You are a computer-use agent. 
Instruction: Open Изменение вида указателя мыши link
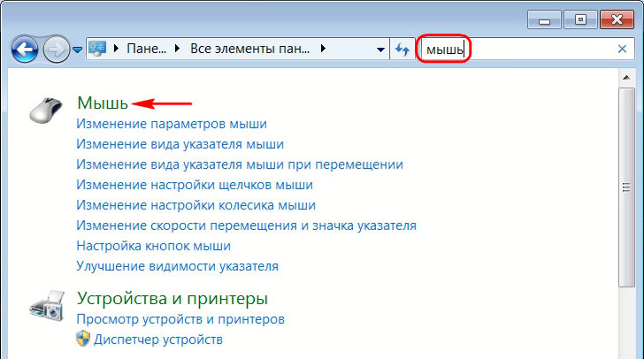(x=180, y=144)
